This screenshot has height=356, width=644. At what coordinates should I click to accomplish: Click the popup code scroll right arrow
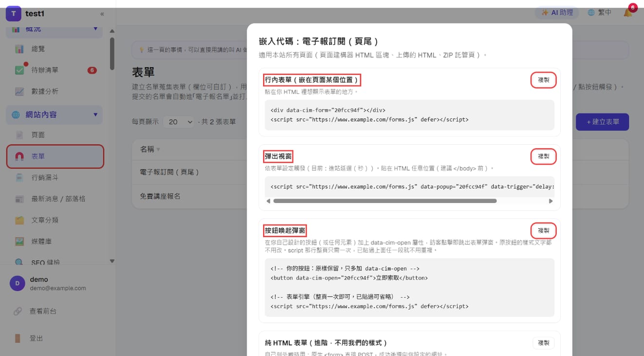click(x=551, y=201)
